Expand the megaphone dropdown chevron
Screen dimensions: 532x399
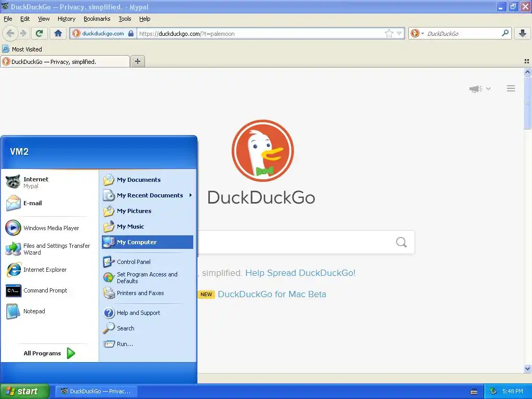pyautogui.click(x=488, y=88)
